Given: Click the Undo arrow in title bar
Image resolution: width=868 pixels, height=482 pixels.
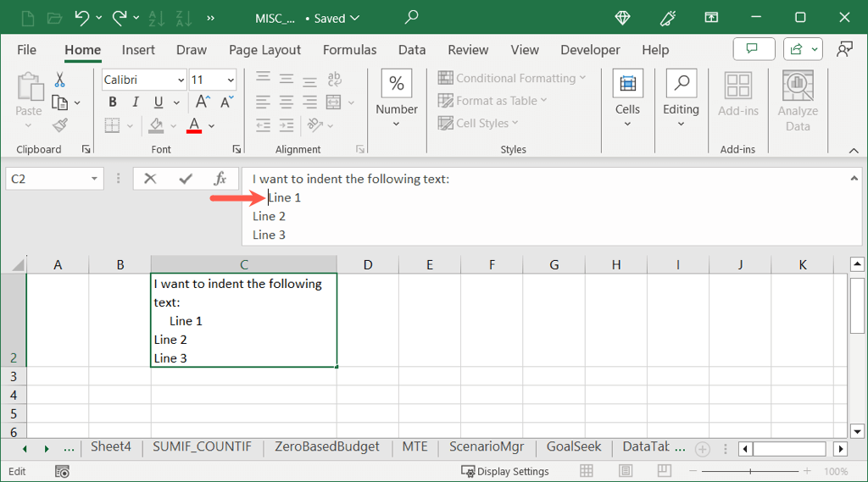Looking at the screenshot, I should click(x=82, y=17).
